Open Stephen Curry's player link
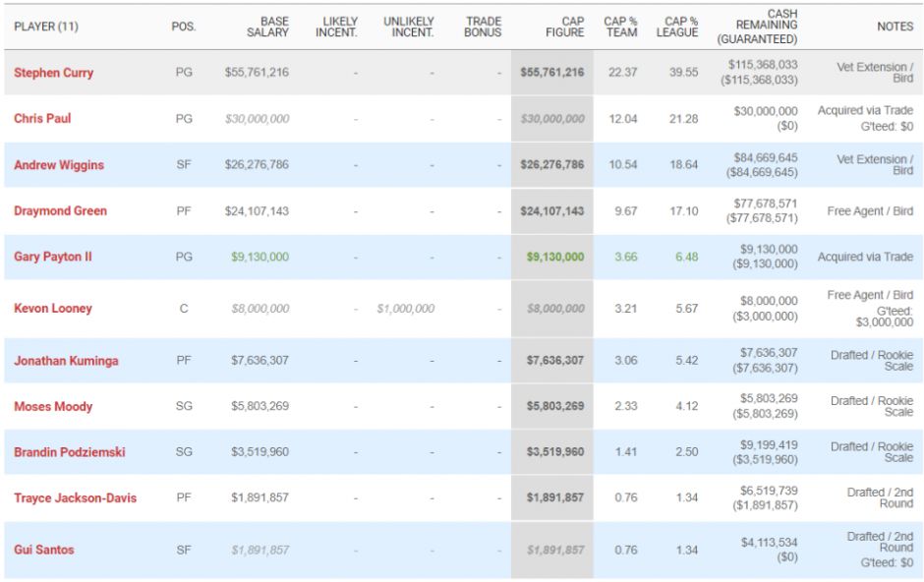Screen dimensions: 924x582 (x=54, y=73)
